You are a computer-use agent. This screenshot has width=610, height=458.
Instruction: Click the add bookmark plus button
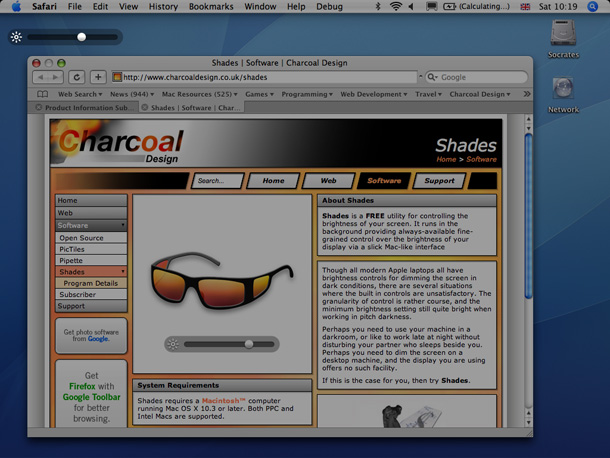pos(98,77)
